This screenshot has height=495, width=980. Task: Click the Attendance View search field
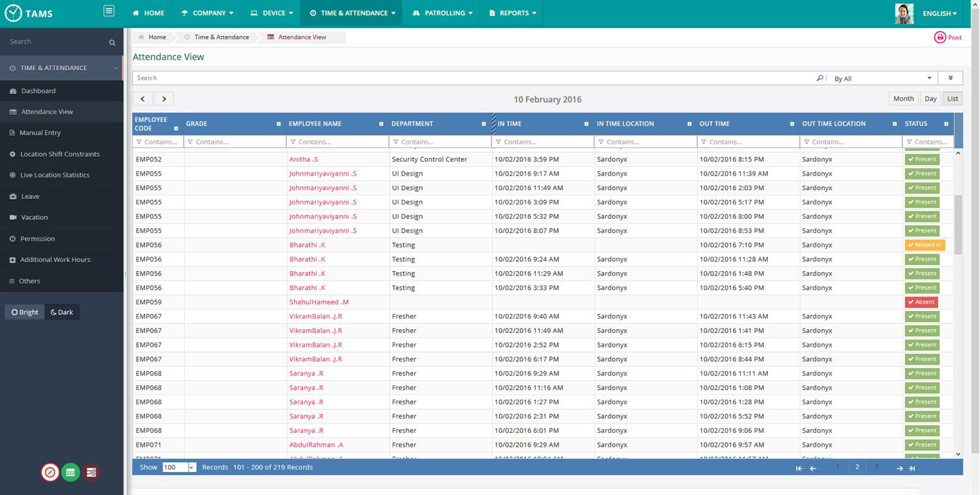click(474, 78)
